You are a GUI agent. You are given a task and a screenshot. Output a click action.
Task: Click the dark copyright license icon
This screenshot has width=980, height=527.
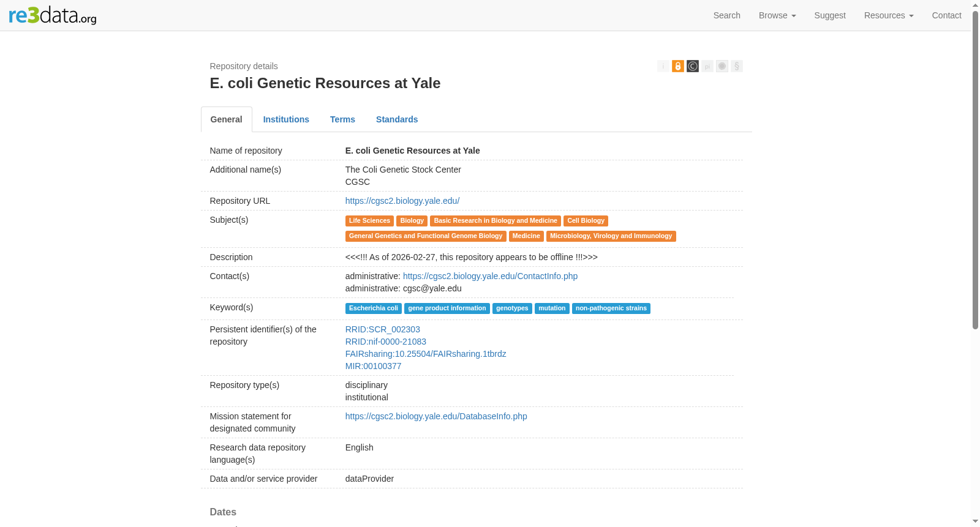[x=692, y=66]
